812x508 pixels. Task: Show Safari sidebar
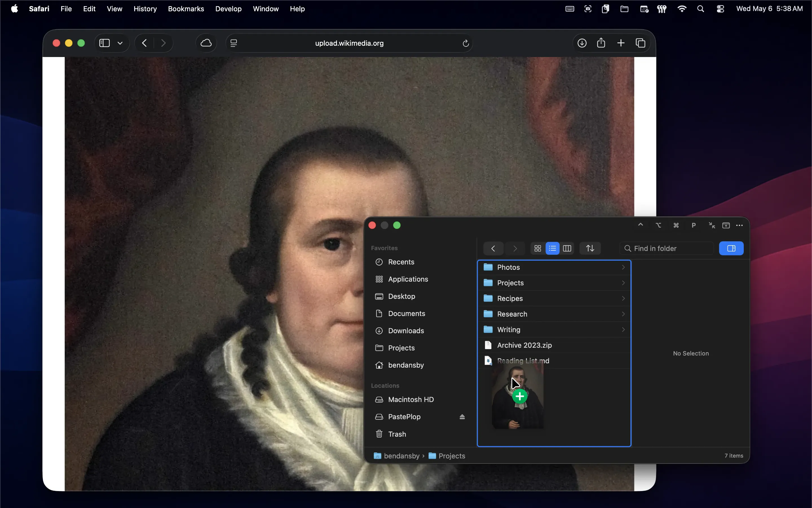click(104, 43)
